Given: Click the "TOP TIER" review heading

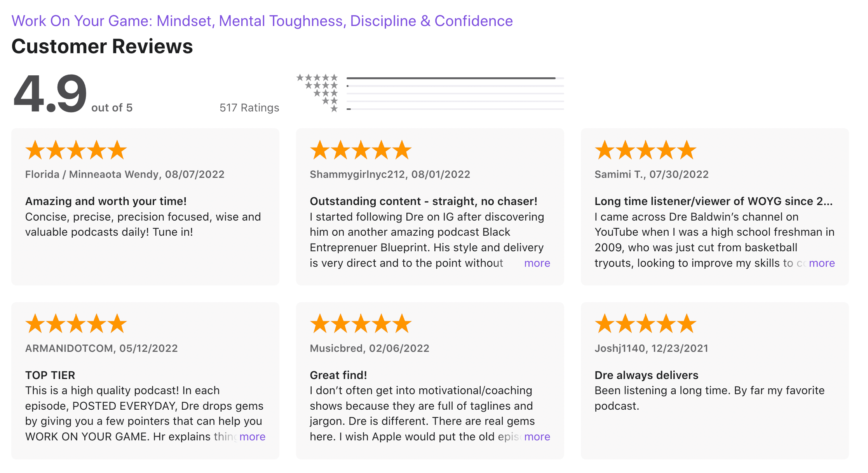Looking at the screenshot, I should tap(50, 375).
